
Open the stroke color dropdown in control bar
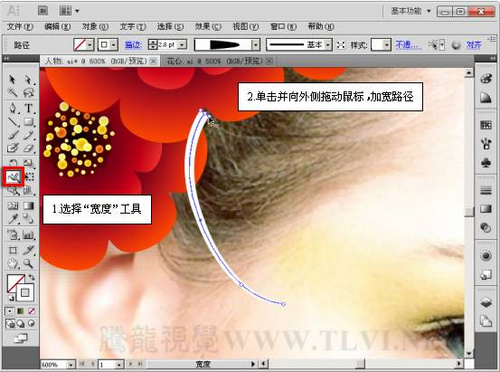114,45
